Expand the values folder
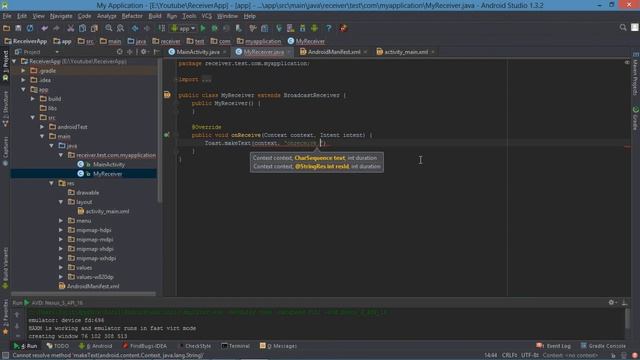640x360 pixels. (x=61, y=268)
